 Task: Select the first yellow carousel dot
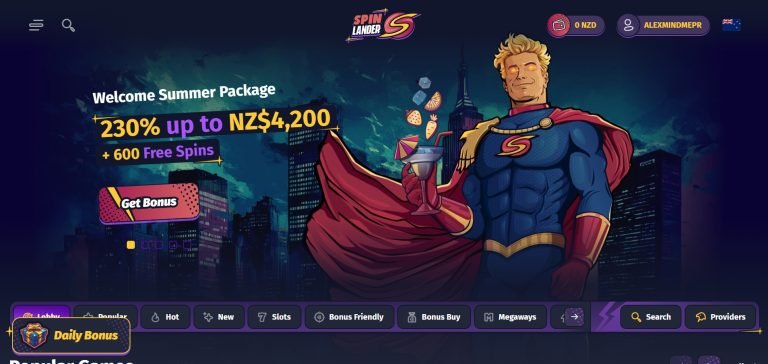coord(131,244)
